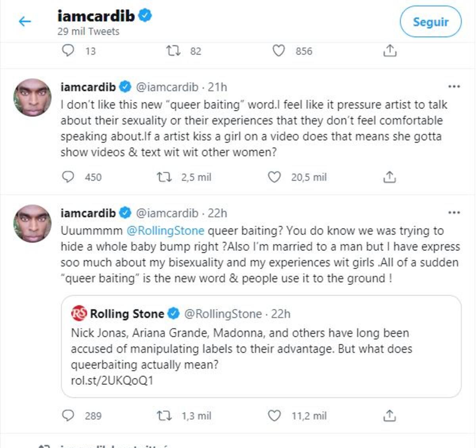Open more options on the 21h tweet
Viewport: 476px width, 448px height.
tap(454, 86)
